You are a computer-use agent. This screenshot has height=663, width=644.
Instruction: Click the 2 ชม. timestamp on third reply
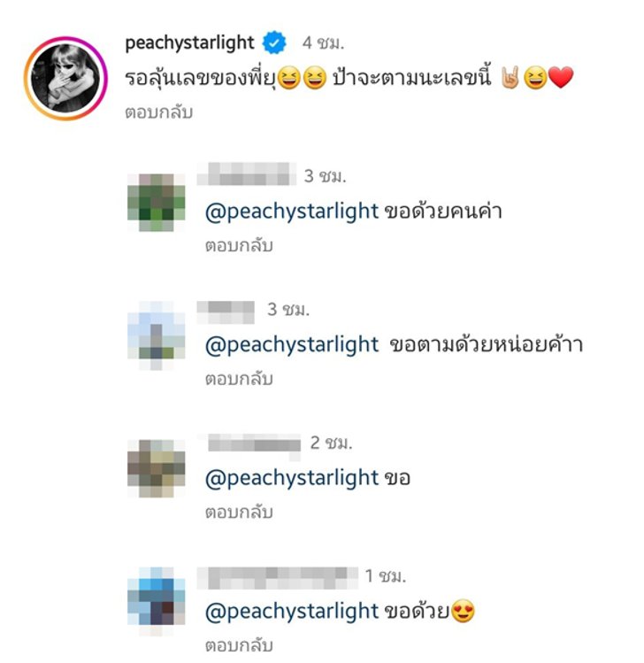(x=332, y=443)
